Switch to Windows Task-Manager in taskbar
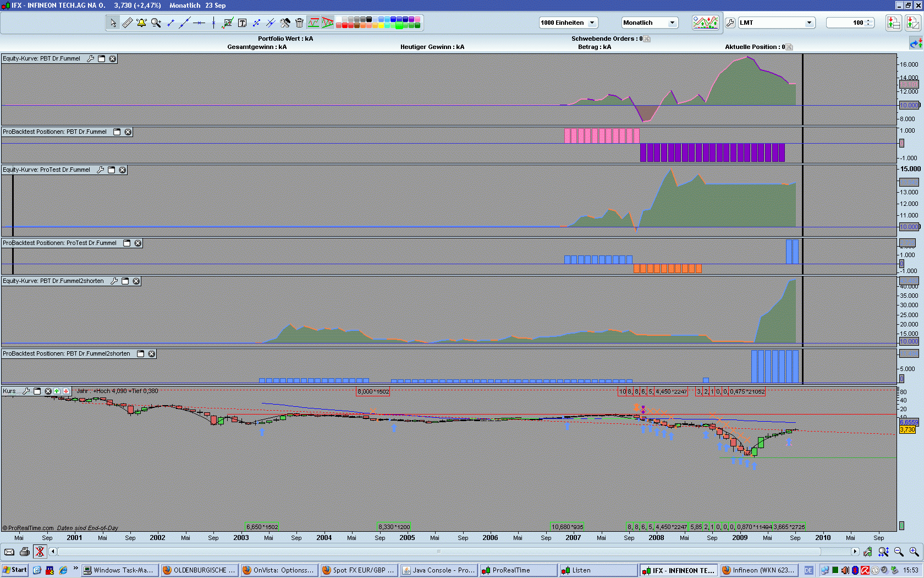Screen dimensions: 924x578 pos(120,570)
